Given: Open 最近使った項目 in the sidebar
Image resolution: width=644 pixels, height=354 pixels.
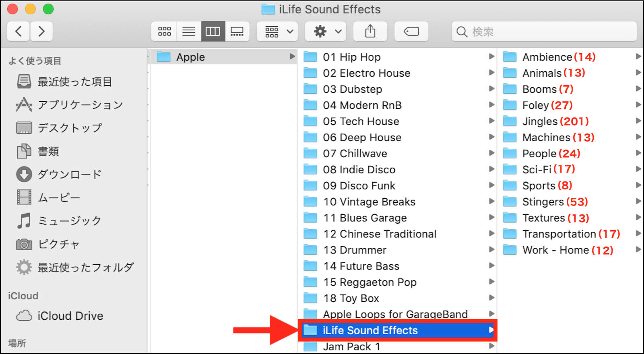Looking at the screenshot, I should point(75,82).
